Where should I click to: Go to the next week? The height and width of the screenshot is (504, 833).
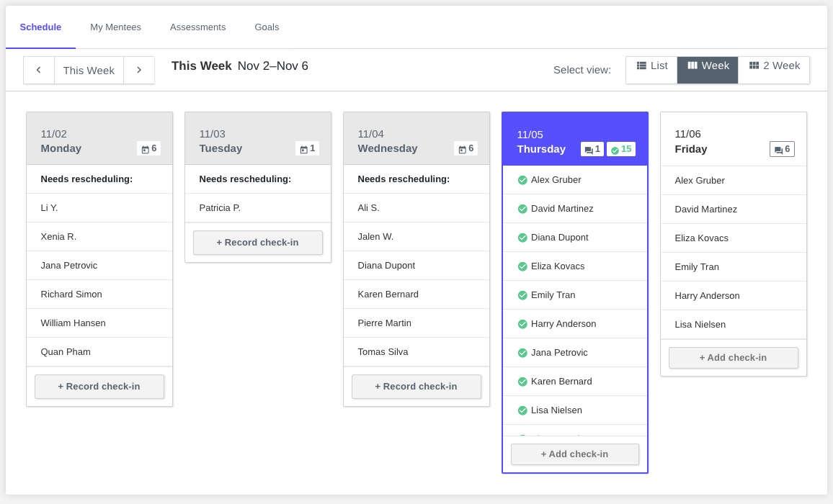click(x=139, y=70)
